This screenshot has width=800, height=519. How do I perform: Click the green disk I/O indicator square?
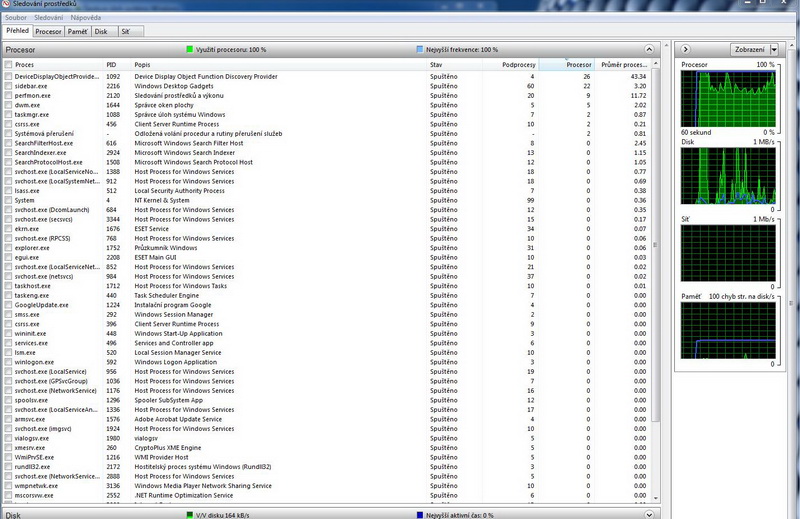click(x=190, y=514)
